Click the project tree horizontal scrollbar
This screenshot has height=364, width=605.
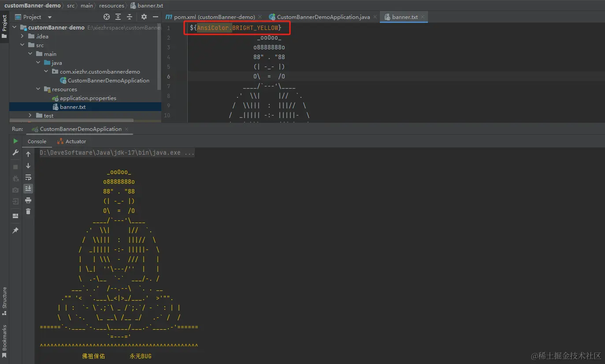[x=71, y=120]
